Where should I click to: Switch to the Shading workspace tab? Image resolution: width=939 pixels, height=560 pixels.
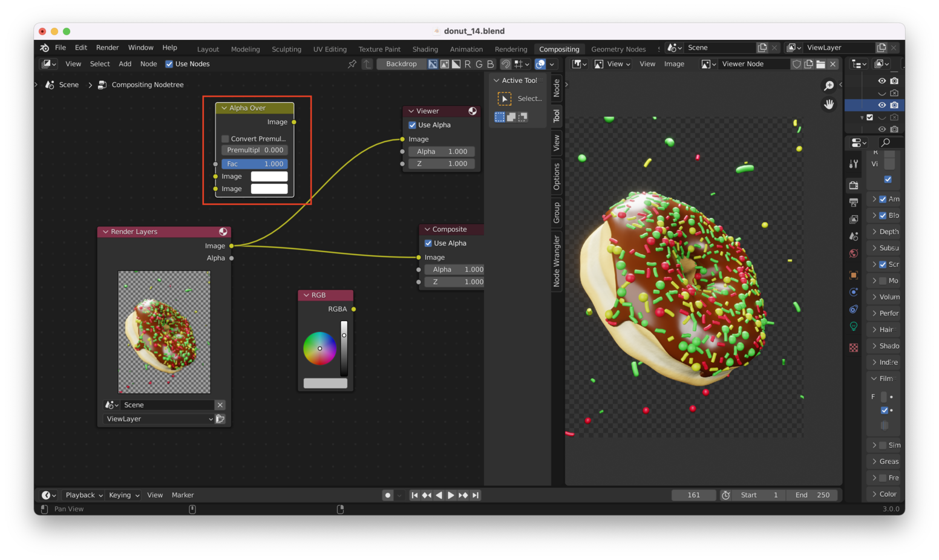tap(425, 49)
